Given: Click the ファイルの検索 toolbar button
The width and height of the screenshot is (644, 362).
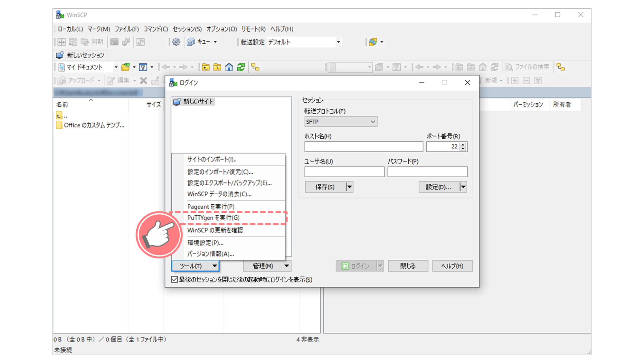Looking at the screenshot, I should pos(527,67).
